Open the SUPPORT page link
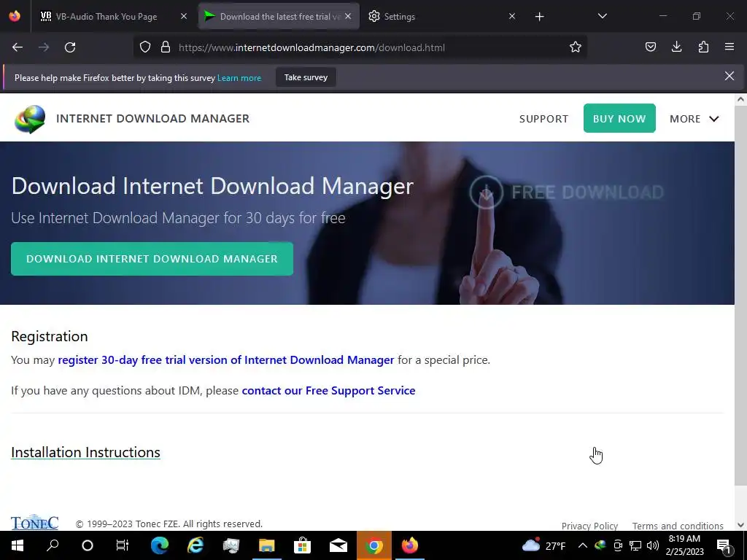This screenshot has height=560, width=747. coord(543,119)
